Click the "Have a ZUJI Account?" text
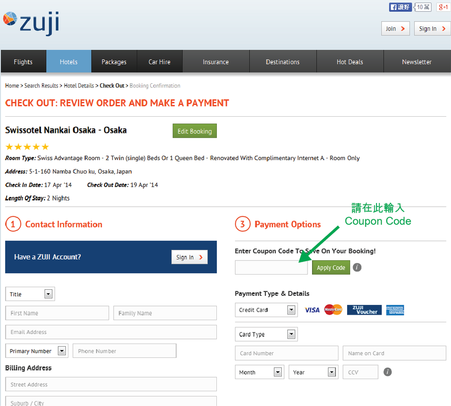The image size is (451, 406). point(47,257)
